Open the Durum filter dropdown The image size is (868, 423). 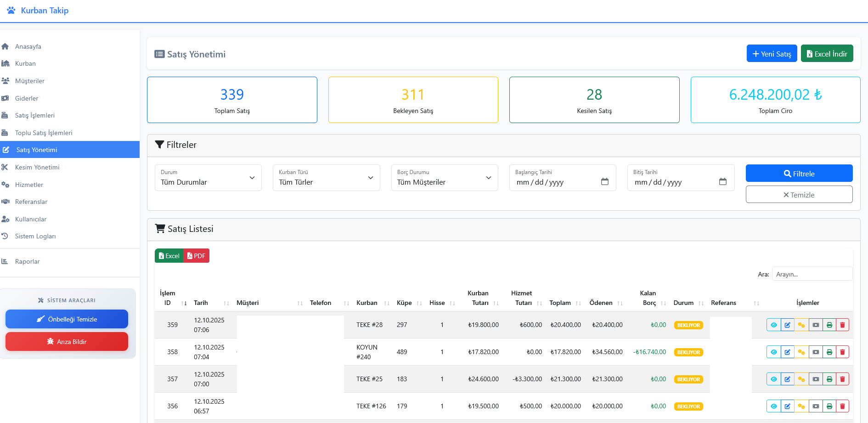[208, 178]
